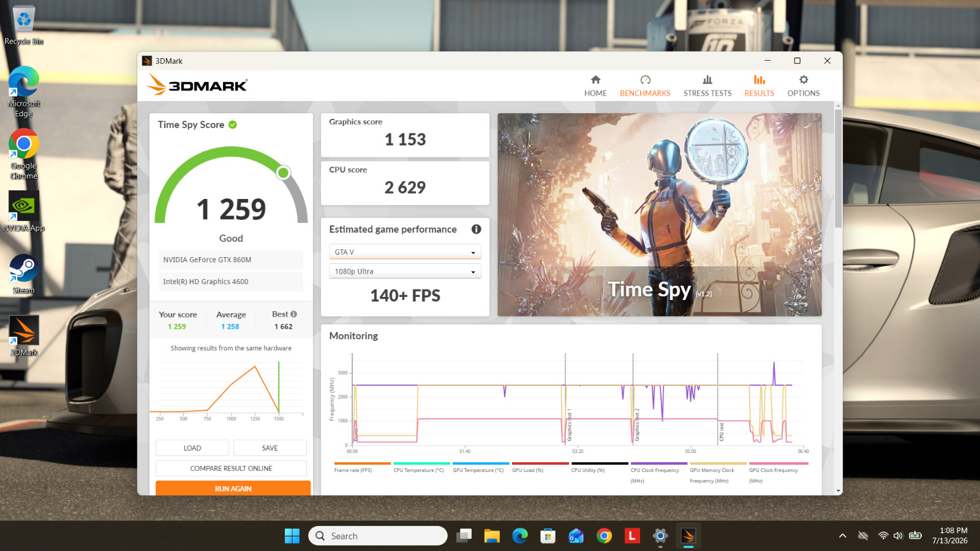Screen dimensions: 980x551
Task: Open NVIDIA App desktop shortcut
Action: [24, 211]
